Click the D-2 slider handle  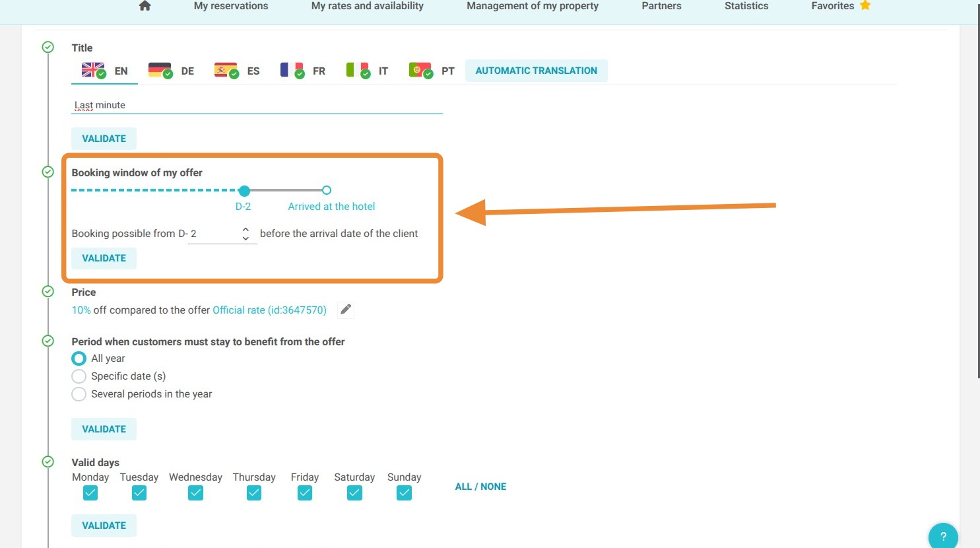click(244, 190)
